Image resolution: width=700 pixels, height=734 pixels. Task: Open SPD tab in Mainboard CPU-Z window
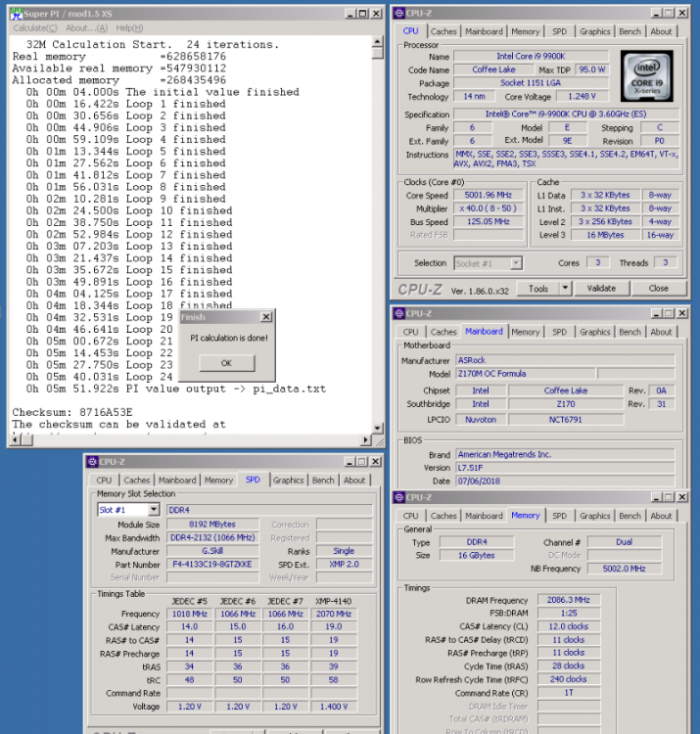pos(560,332)
